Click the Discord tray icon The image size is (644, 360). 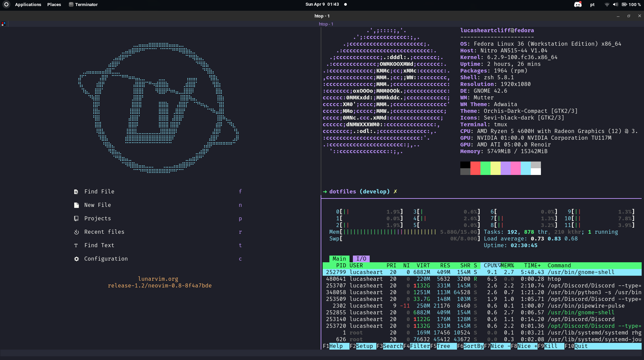click(578, 4)
